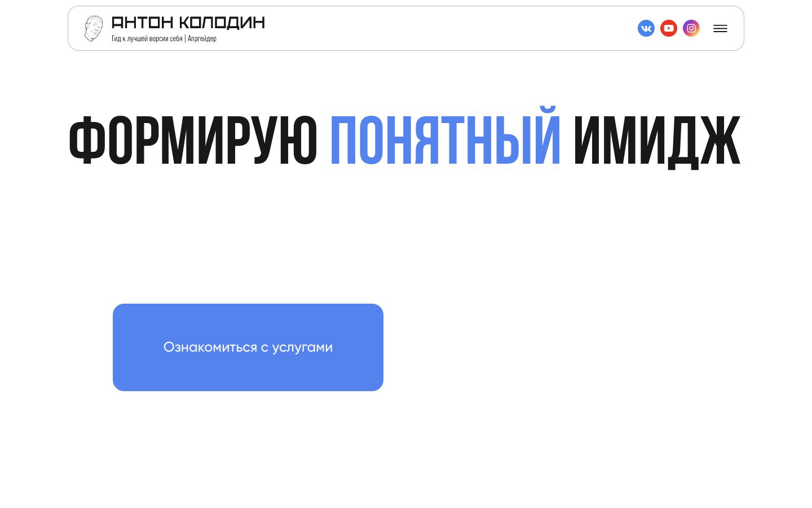Click the heading word 'ФОРМИРУЮ'
This screenshot has width=812, height=508.
coord(193,141)
